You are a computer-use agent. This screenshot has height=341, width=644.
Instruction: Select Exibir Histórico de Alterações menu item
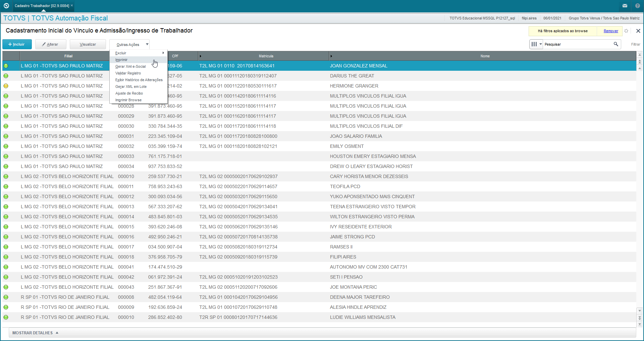[x=139, y=80]
